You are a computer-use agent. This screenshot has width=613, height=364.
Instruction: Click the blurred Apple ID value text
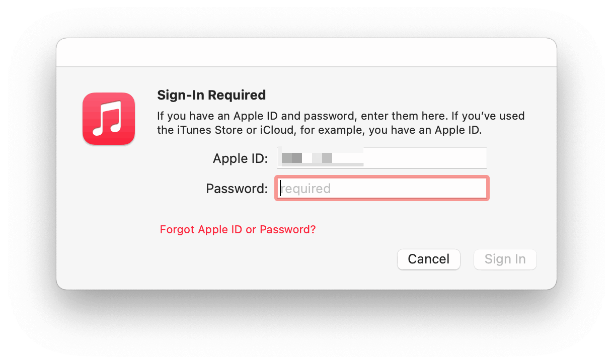click(x=307, y=158)
